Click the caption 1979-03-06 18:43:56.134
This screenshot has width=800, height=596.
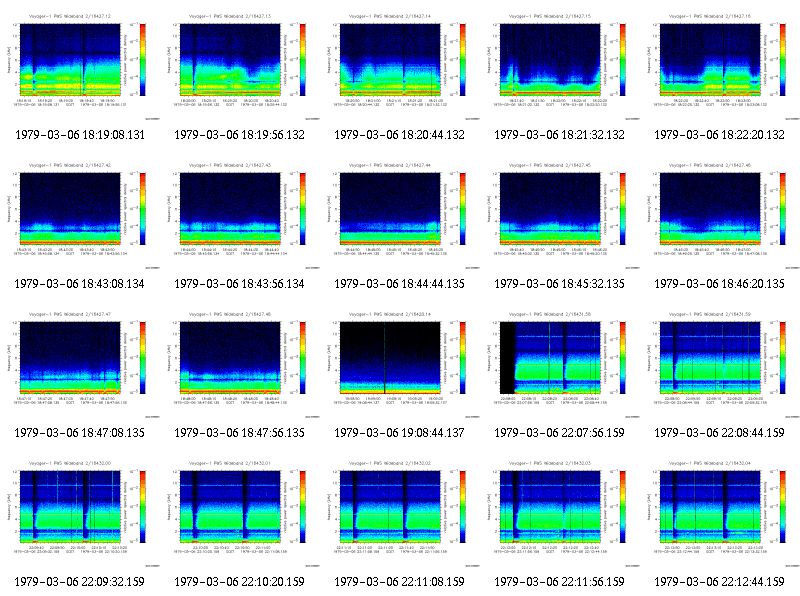[240, 284]
